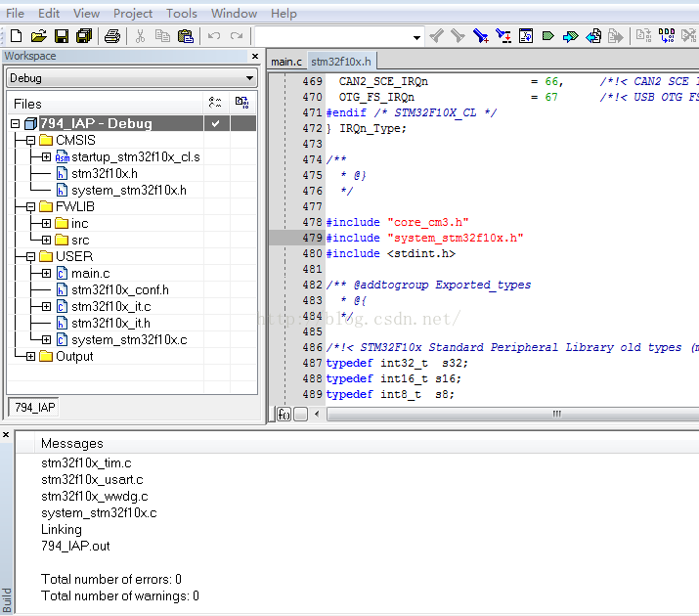Expand the Output folder node
Viewport: 699px width, 616px height.
(x=30, y=357)
